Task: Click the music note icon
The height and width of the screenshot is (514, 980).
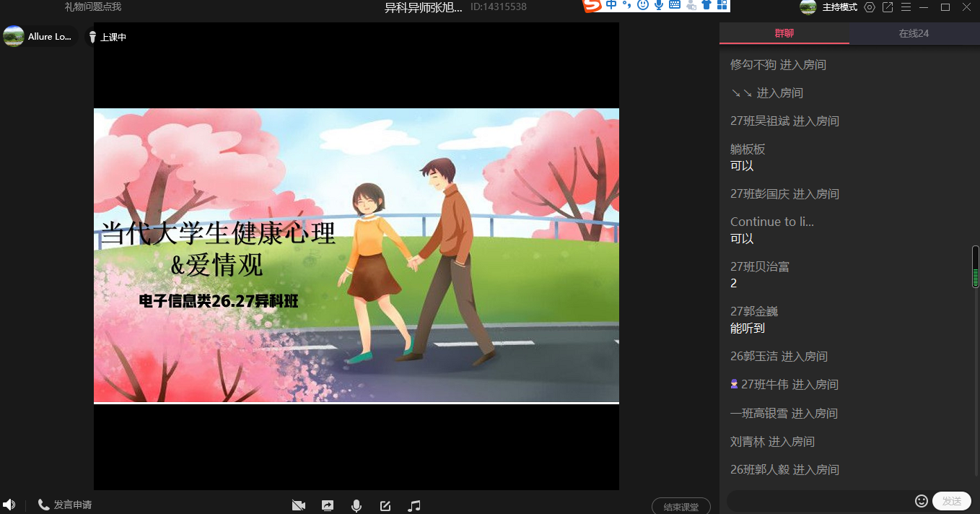Action: point(414,505)
